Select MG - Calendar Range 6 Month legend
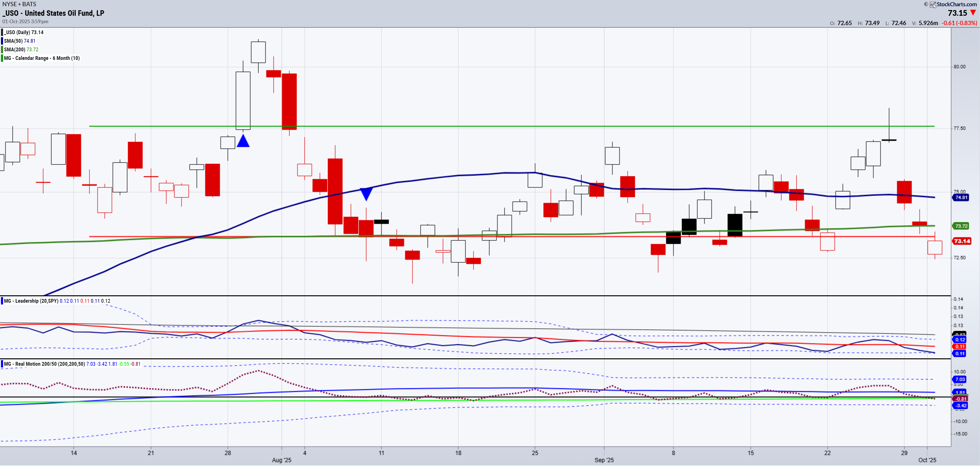The image size is (980, 466). tap(42, 58)
